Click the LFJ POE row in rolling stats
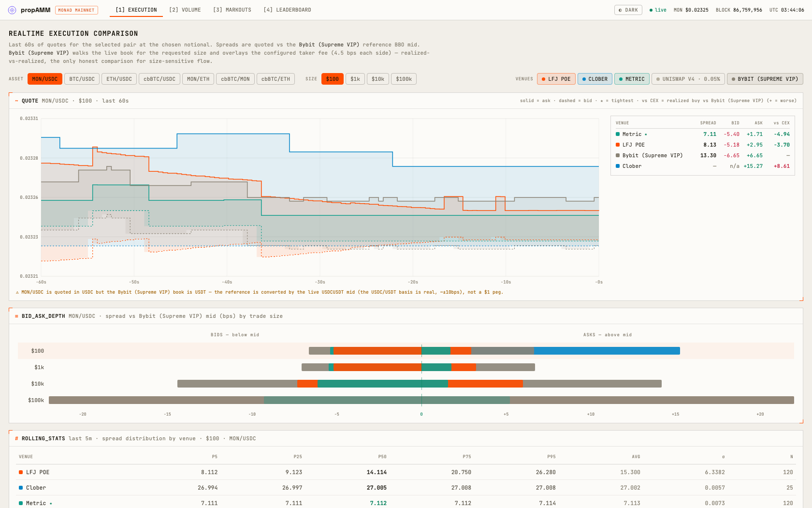 coord(406,472)
